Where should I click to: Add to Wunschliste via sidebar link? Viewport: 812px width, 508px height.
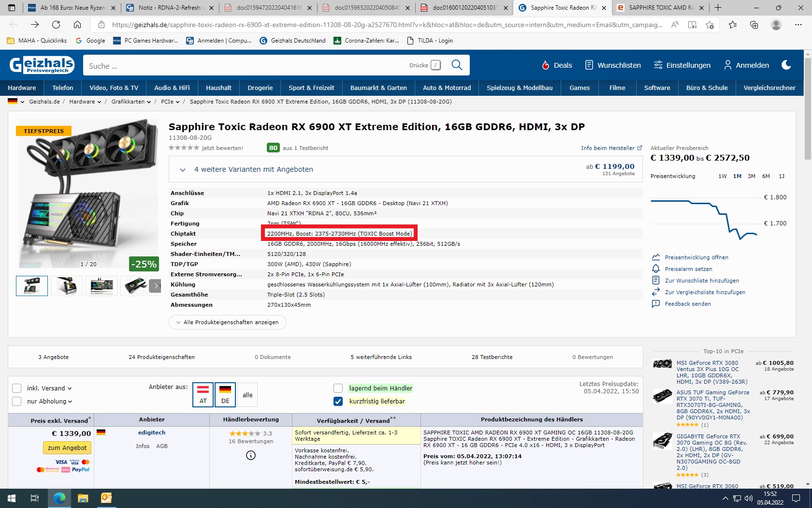click(x=702, y=281)
